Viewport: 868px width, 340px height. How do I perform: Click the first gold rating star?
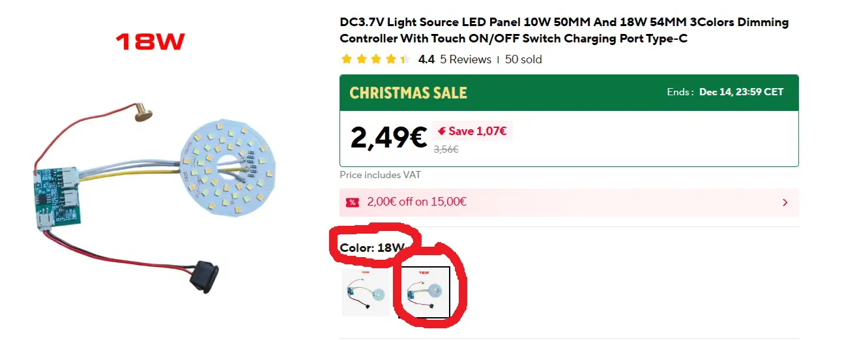pos(346,59)
